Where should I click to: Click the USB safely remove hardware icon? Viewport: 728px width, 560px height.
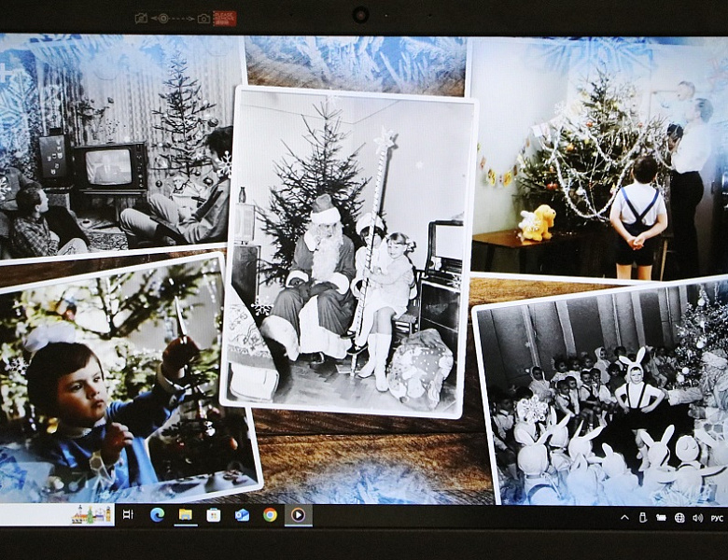click(643, 517)
